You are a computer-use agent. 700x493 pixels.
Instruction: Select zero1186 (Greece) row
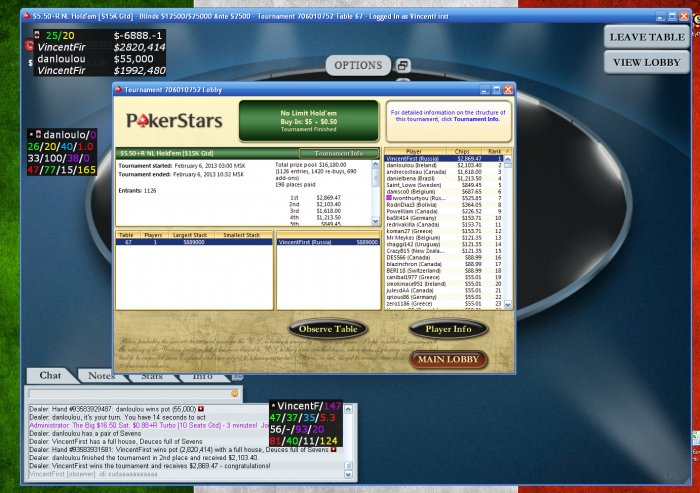click(x=444, y=304)
